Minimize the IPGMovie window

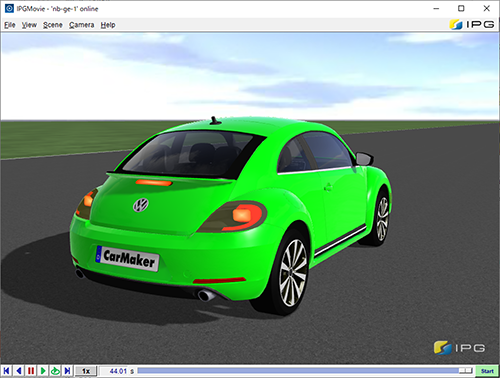[436, 9]
